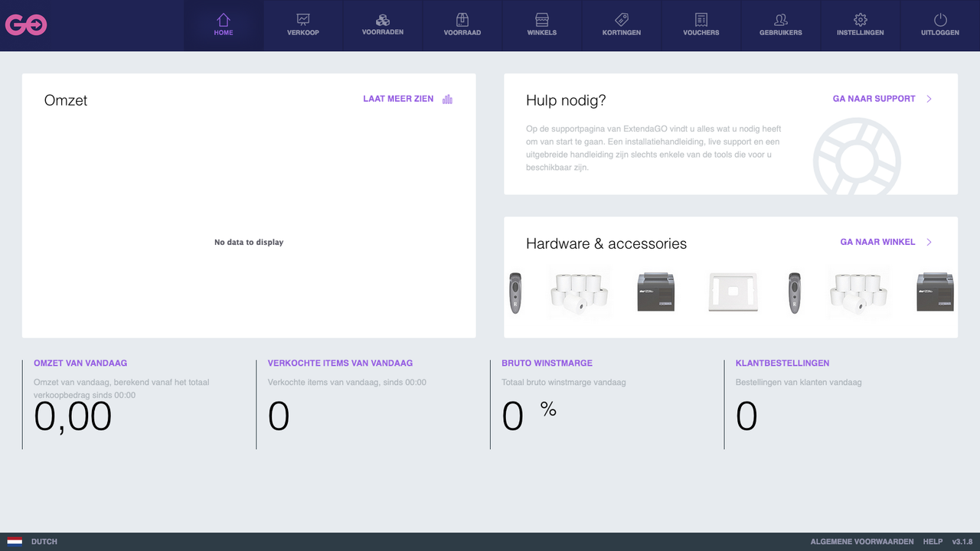
Task: Open the Algemene Voorwaarden link
Action: point(861,541)
